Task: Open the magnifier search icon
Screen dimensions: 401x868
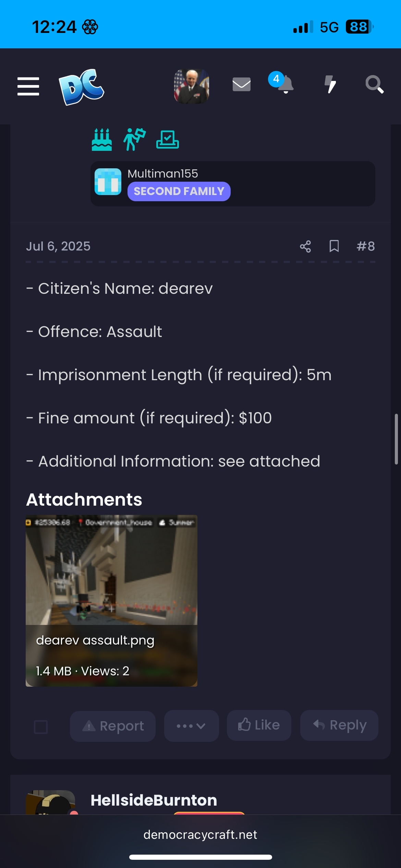Action: click(374, 84)
